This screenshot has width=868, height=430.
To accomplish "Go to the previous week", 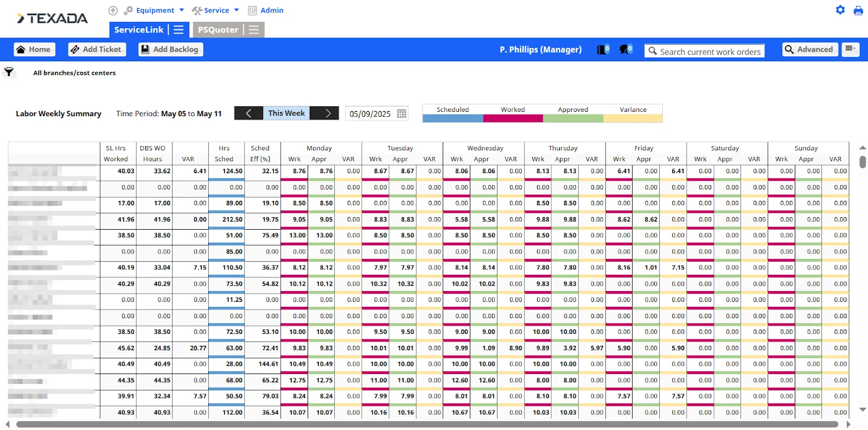I will point(248,113).
